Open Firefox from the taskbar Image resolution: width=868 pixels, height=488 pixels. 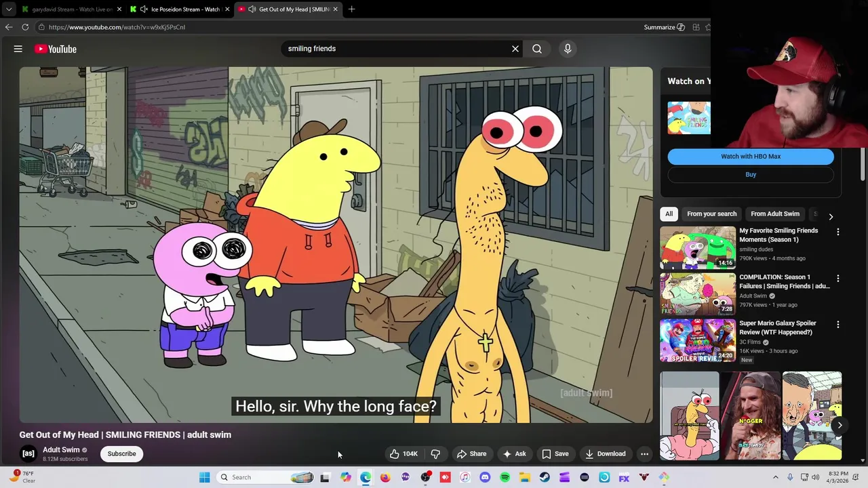click(385, 477)
